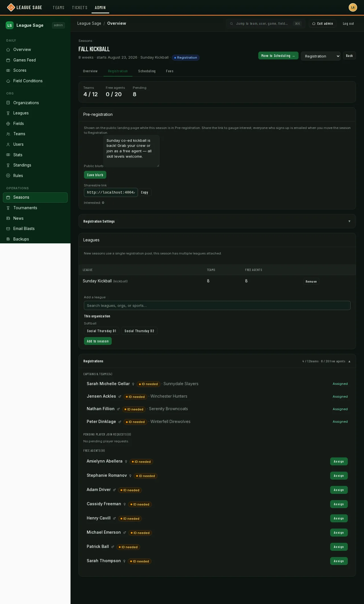Screen dimensions: 364x604
Task: Open Overview via its home icon in sidebar
Action: pos(8,50)
